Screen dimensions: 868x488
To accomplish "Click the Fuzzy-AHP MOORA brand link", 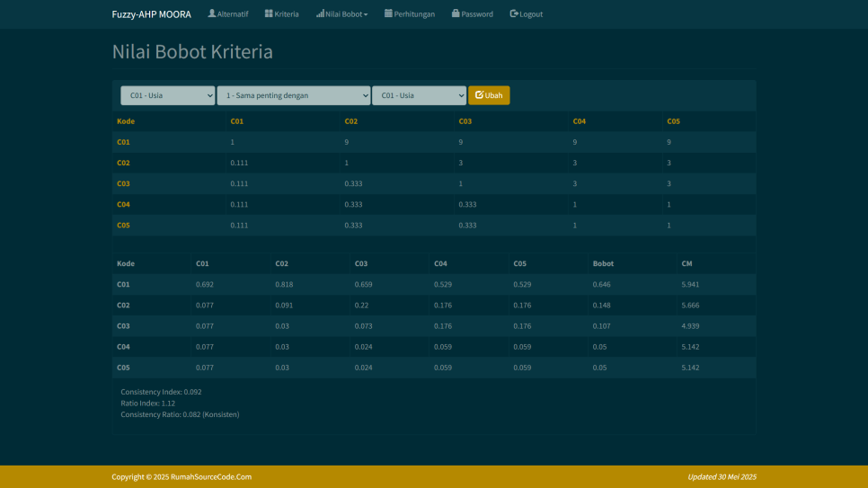I will [151, 14].
